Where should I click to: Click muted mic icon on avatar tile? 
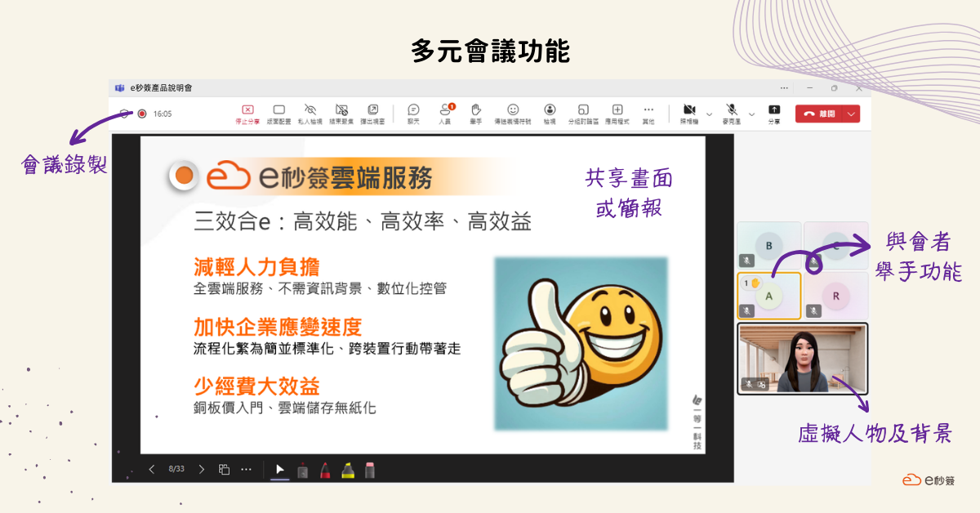[747, 384]
